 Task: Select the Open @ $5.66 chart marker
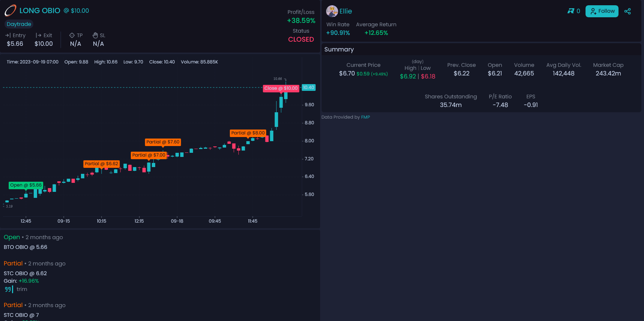[x=26, y=185]
